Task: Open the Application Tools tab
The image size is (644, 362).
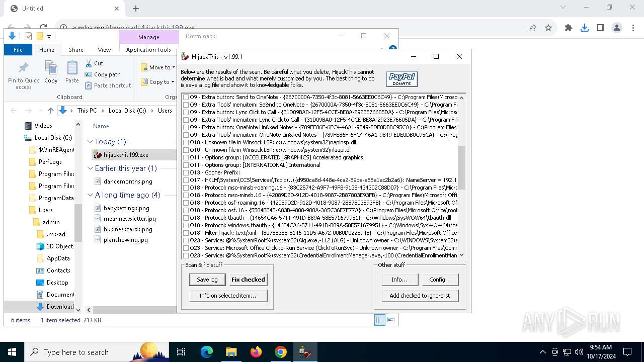Action: (148, 50)
